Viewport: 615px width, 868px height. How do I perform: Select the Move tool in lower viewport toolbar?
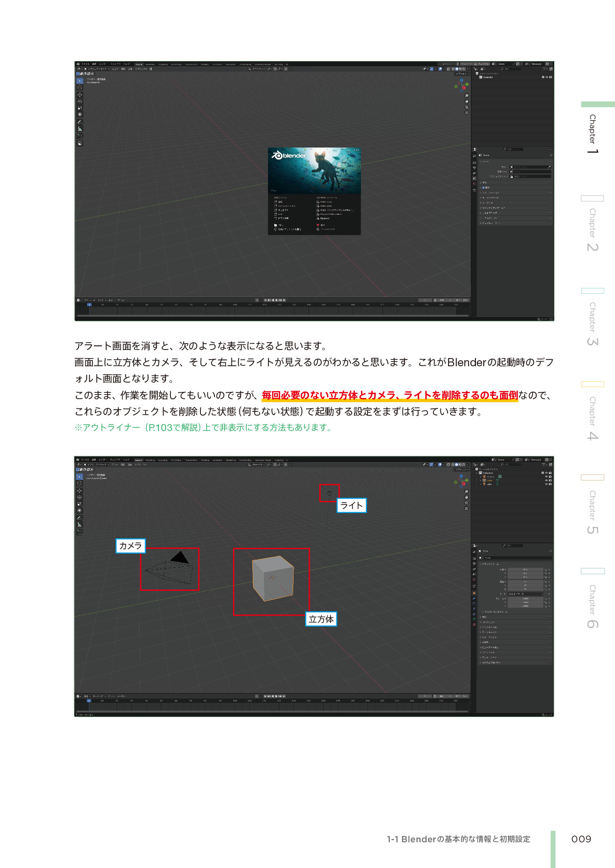click(x=79, y=491)
